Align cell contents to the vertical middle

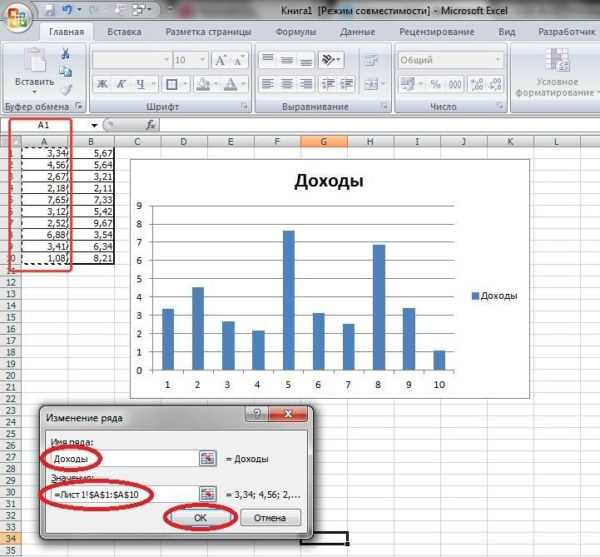click(x=287, y=60)
